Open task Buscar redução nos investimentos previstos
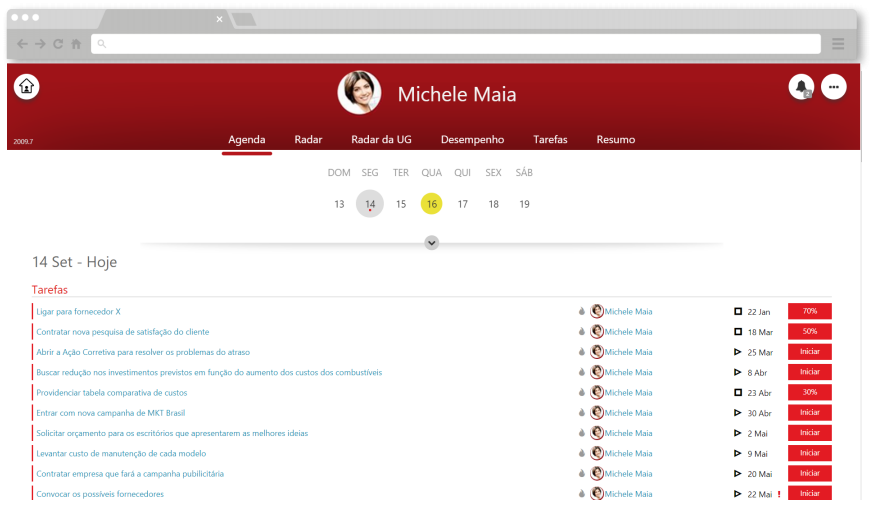The image size is (872, 519). coord(209,372)
